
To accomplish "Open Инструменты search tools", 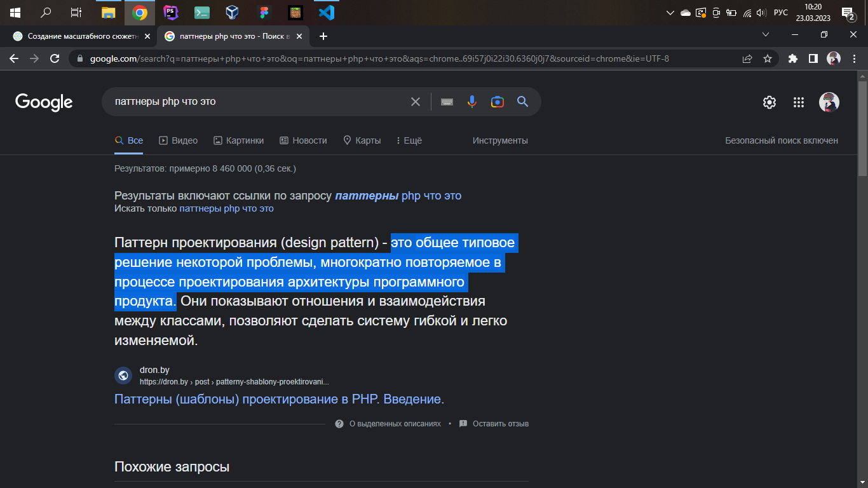I will (500, 140).
